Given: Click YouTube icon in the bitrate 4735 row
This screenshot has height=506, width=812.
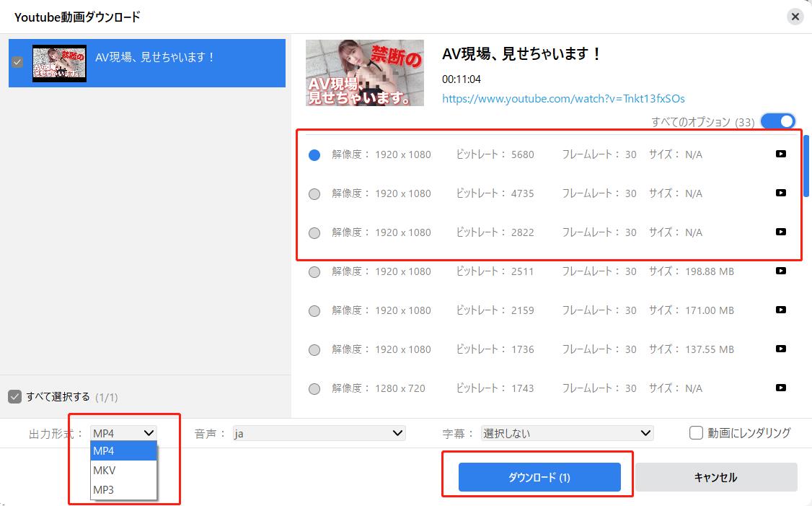Looking at the screenshot, I should [x=781, y=193].
